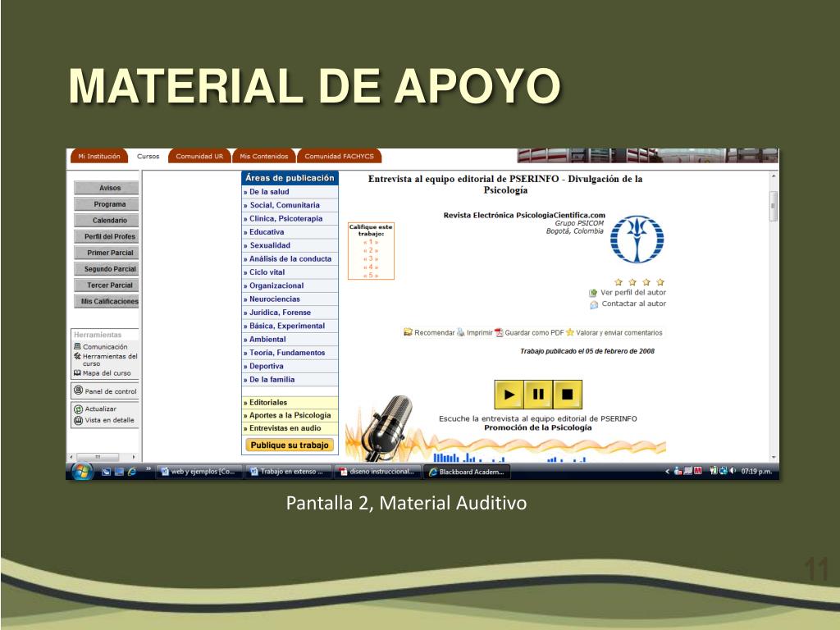Viewport: 840px width, 630px height.
Task: Click the Windows Start orb
Action: [x=82, y=472]
